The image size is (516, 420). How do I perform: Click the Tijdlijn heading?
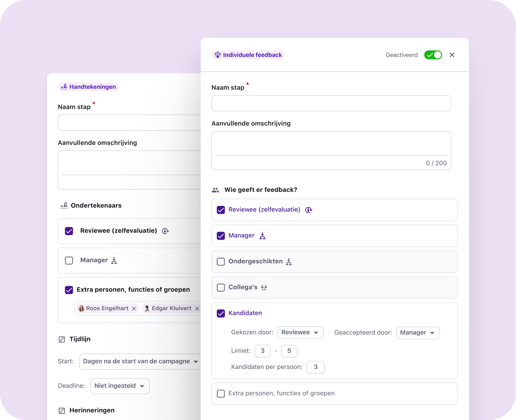(80, 339)
